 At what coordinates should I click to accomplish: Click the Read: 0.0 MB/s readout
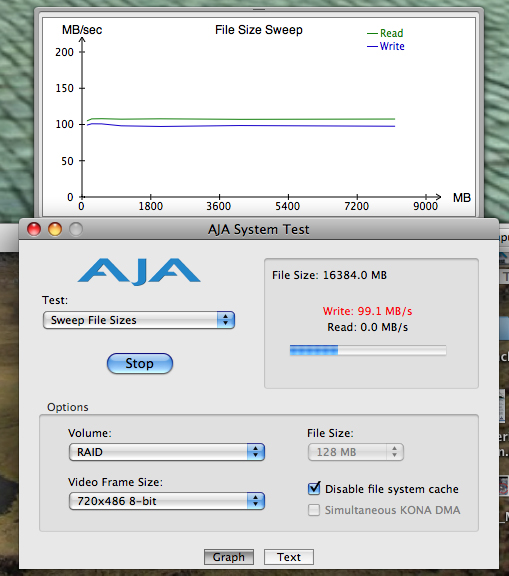coord(368,327)
